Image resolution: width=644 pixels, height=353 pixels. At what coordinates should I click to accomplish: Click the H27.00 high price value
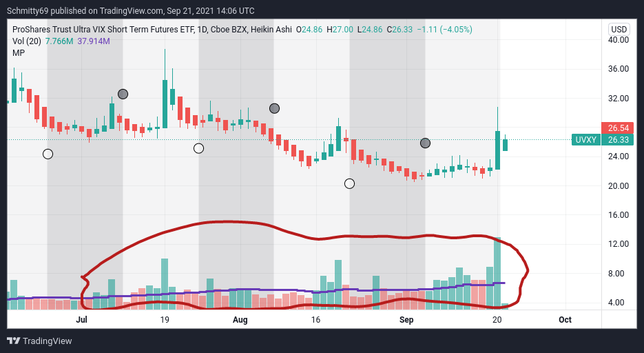[x=340, y=29]
